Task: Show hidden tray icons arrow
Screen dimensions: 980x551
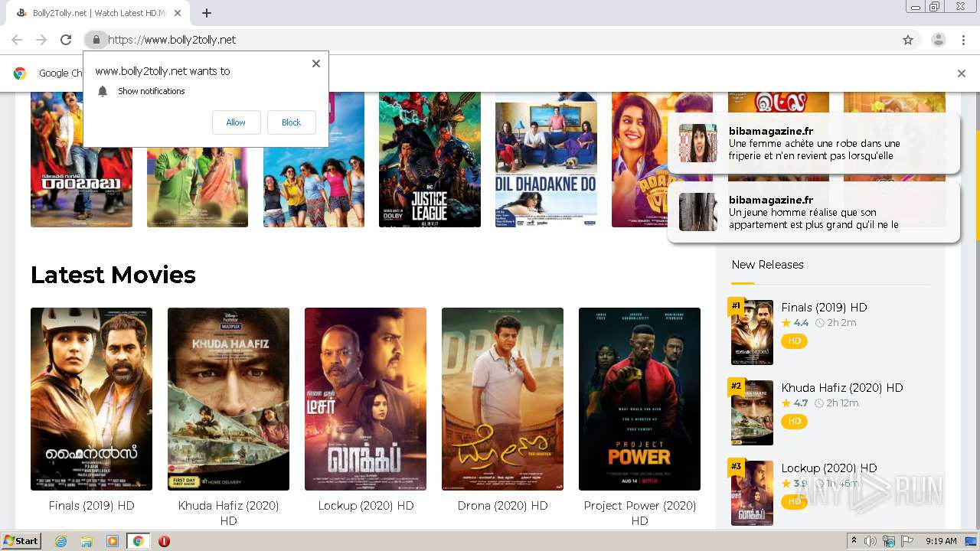Action: (x=854, y=541)
